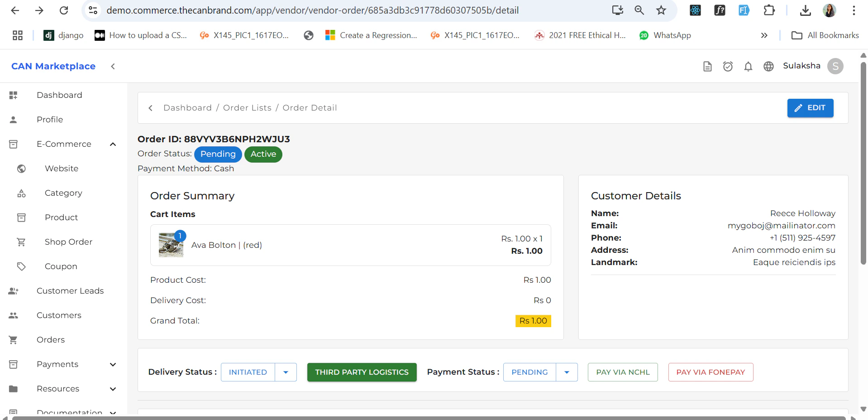This screenshot has height=420, width=868.
Task: Click PAY VIA FONEPAY button
Action: point(711,372)
